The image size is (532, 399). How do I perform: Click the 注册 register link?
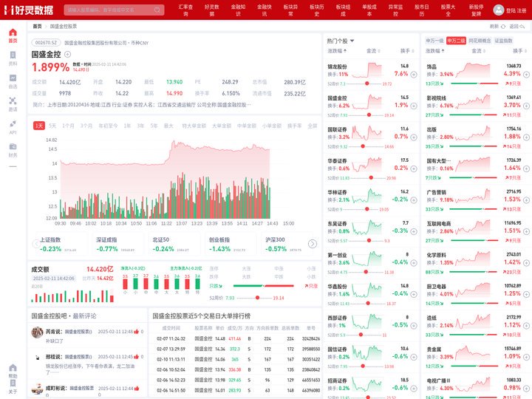(x=522, y=10)
